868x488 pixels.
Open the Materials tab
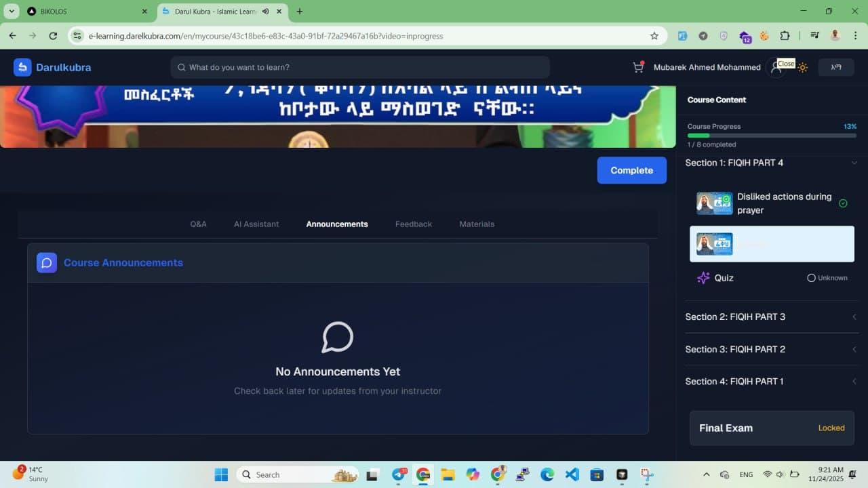tap(477, 224)
